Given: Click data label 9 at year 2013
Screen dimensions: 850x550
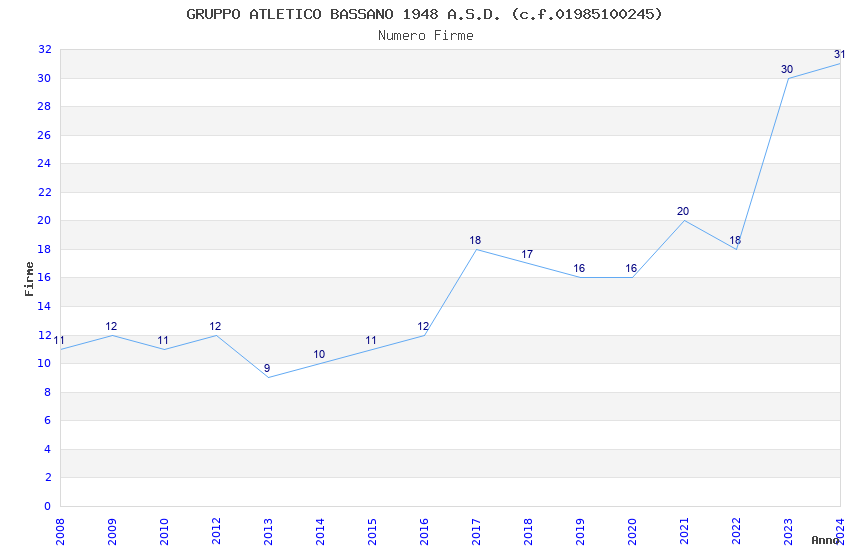Looking at the screenshot, I should pos(267,368).
